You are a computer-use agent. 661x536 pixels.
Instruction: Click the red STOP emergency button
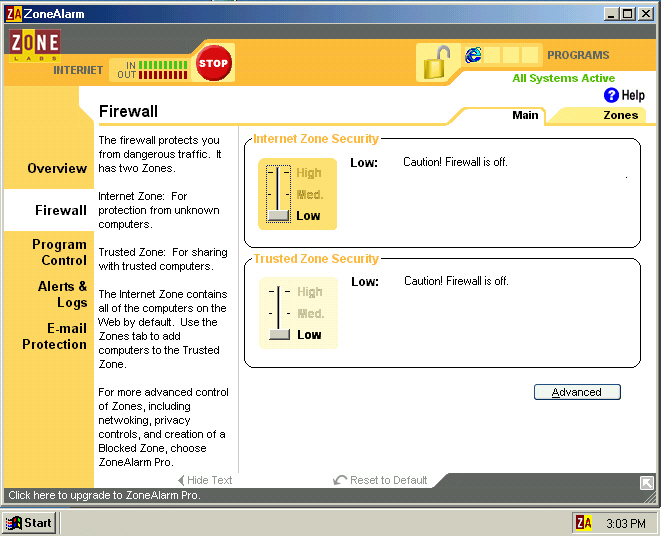[x=214, y=63]
